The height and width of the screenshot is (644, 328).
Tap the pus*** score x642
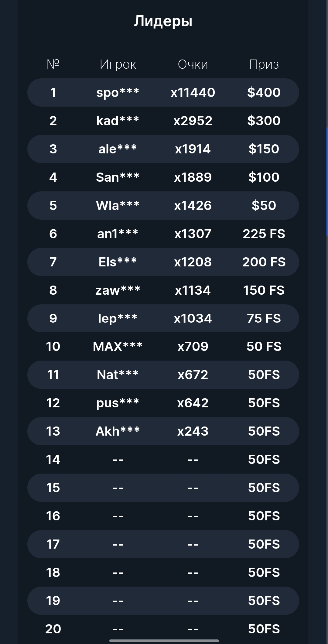coord(193,403)
